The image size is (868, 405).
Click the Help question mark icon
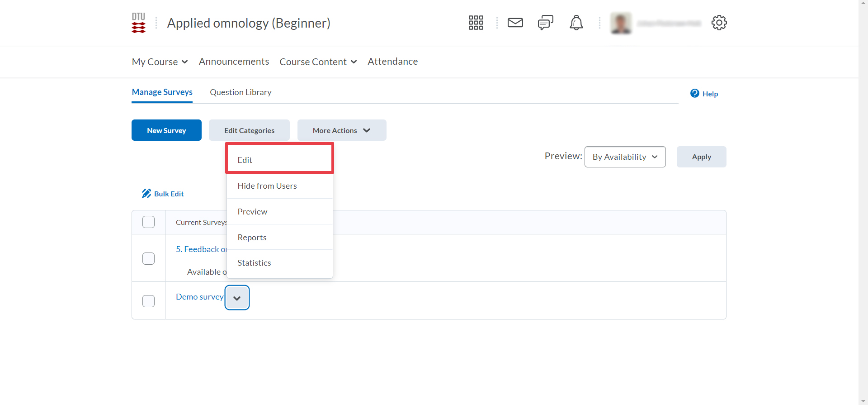point(695,94)
